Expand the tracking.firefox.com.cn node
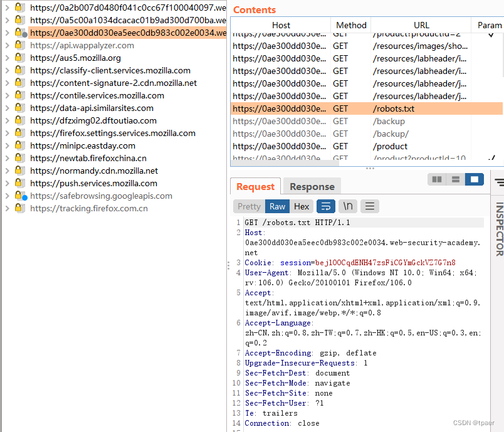Viewport: 504px width, 432px height. click(x=7, y=208)
